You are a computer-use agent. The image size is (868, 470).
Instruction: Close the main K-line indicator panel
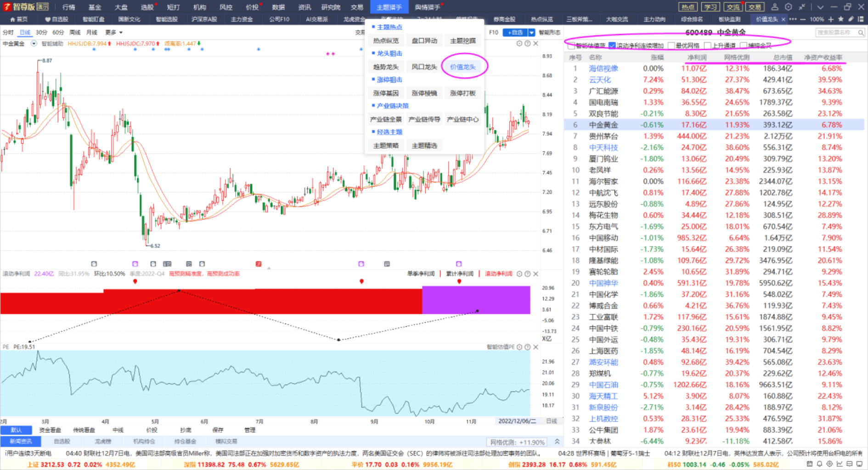click(535, 44)
